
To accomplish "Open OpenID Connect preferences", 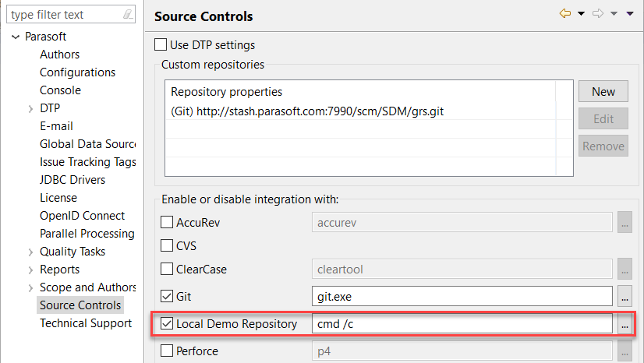I will pyautogui.click(x=82, y=216).
